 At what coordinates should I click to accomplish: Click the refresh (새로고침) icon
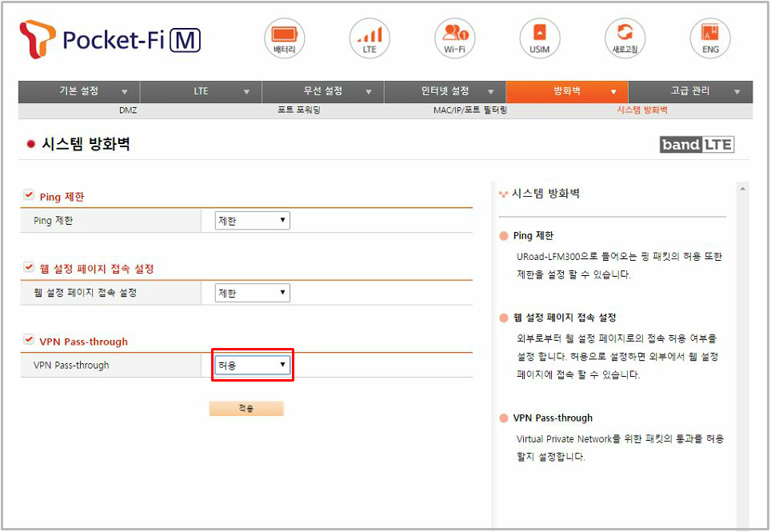click(625, 38)
